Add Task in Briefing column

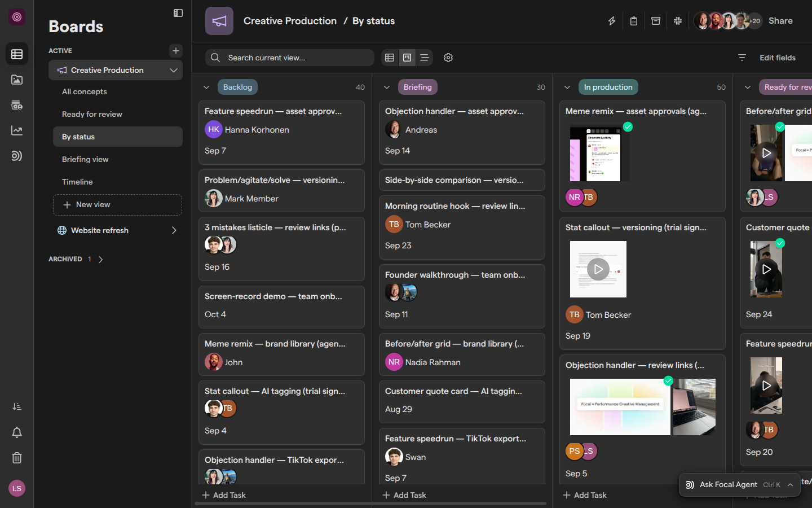tap(404, 495)
